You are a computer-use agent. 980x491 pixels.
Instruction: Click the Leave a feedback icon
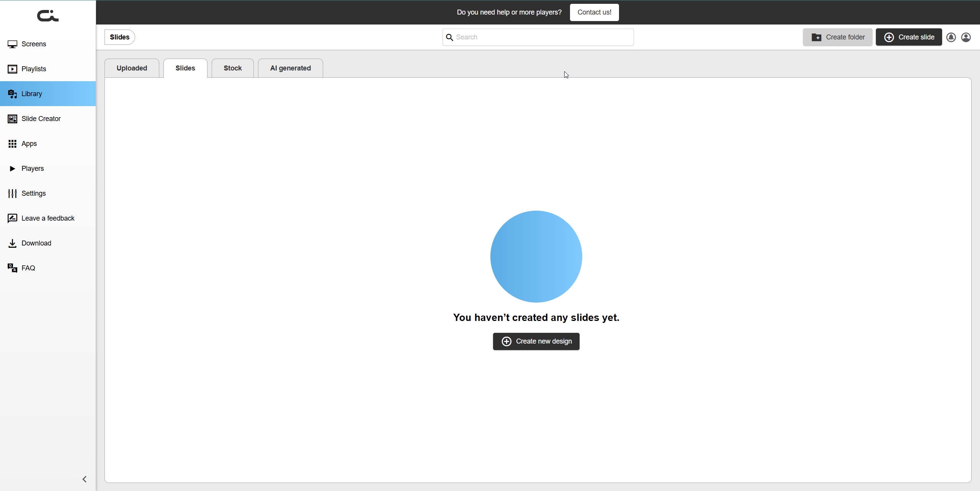(x=12, y=218)
